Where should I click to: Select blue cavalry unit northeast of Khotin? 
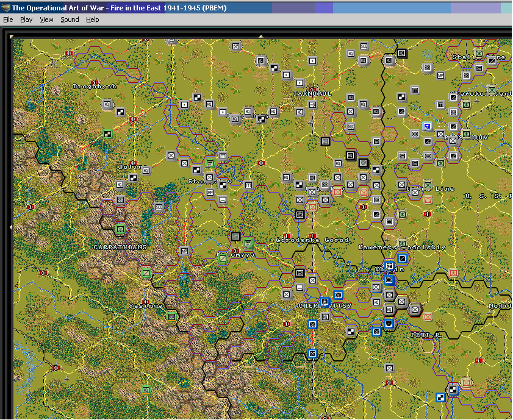pos(402,258)
